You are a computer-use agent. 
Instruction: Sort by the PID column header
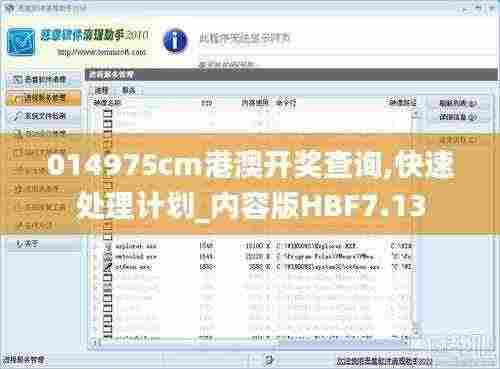[206, 103]
